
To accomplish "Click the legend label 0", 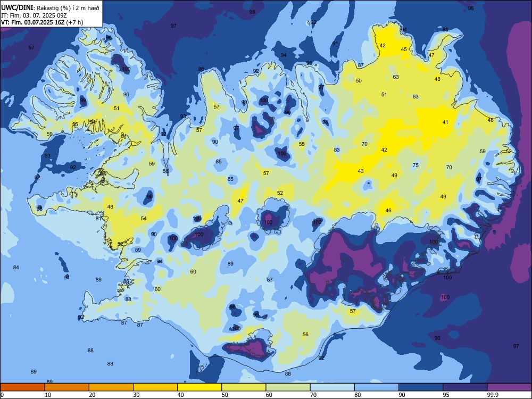I will pos(2,395).
